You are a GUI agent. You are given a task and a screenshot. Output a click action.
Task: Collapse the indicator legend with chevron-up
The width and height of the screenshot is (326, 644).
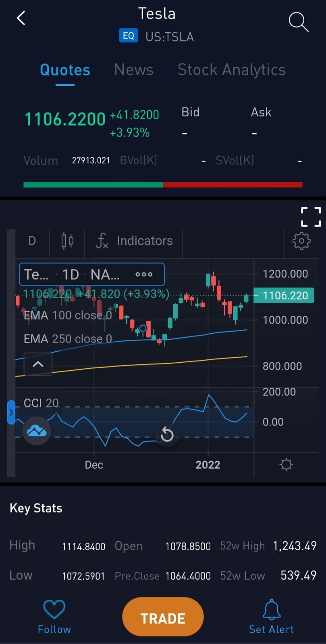(x=38, y=364)
